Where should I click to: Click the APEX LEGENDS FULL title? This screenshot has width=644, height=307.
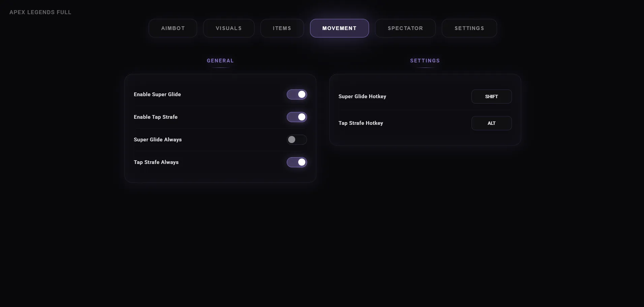tap(40, 12)
